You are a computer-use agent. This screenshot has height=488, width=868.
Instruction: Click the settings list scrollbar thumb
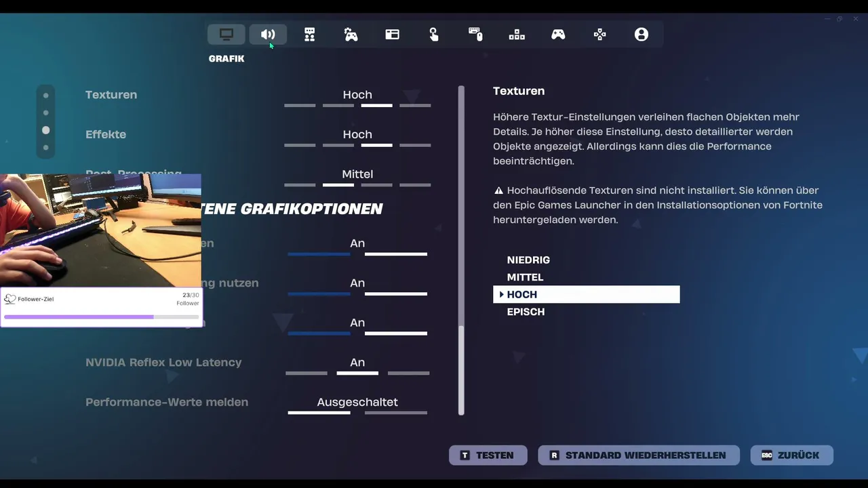click(x=461, y=370)
